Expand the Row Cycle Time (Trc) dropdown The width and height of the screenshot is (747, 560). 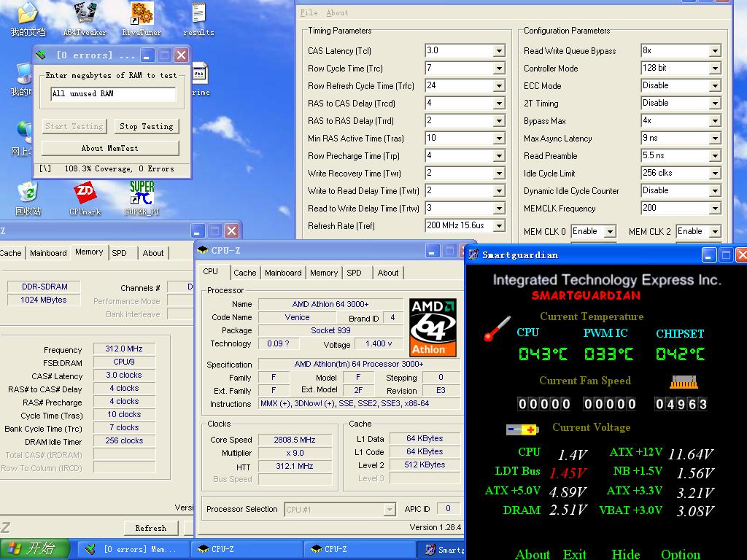click(x=499, y=69)
